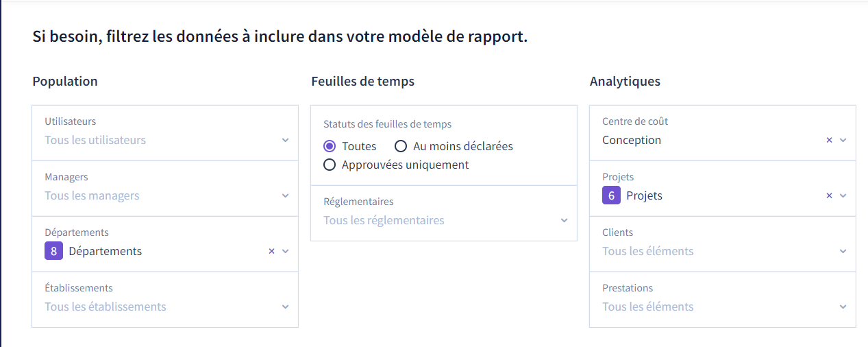This screenshot has height=347, width=868.
Task: Open the Managers dropdown chevron
Action: (286, 195)
